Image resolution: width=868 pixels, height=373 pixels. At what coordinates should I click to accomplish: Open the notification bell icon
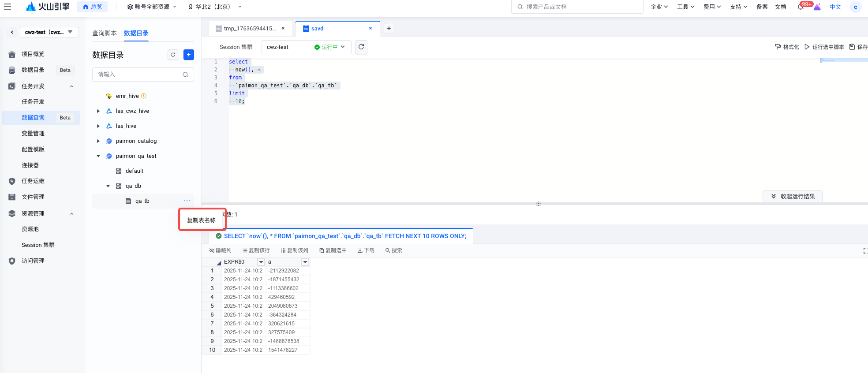800,7
